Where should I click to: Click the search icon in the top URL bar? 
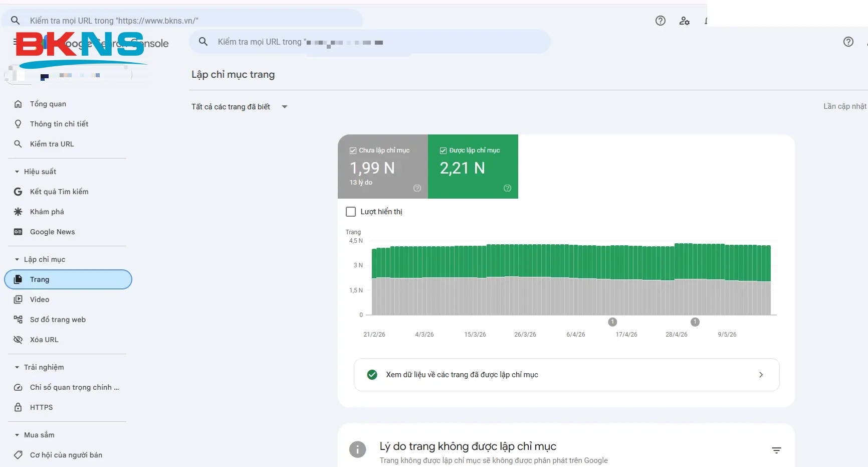click(x=16, y=21)
